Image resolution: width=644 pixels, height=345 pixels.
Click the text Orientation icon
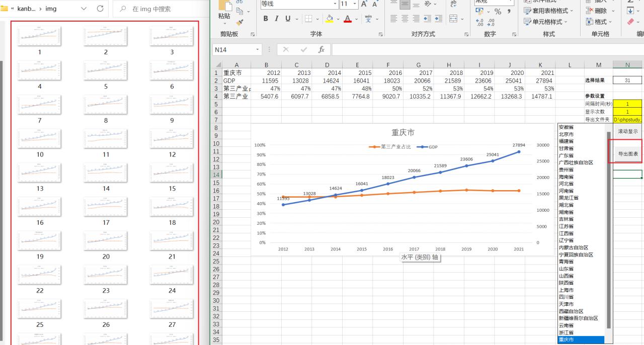[427, 4]
